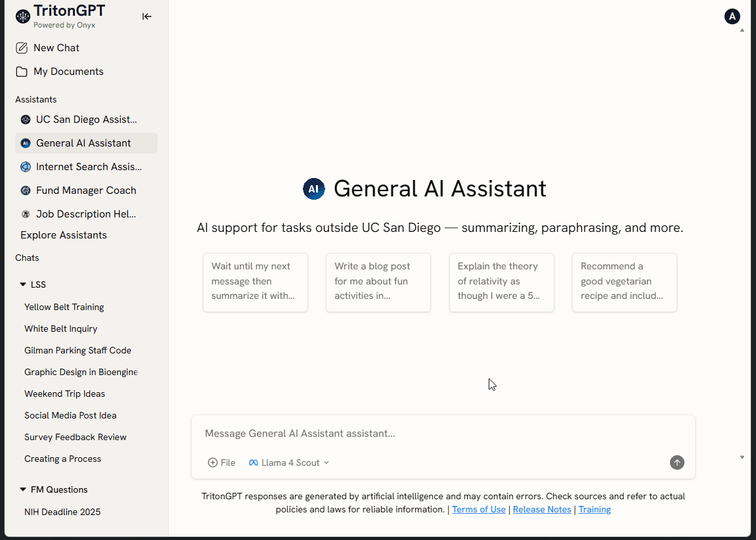Attach a file using the File button
The width and height of the screenshot is (756, 540).
coord(221,462)
